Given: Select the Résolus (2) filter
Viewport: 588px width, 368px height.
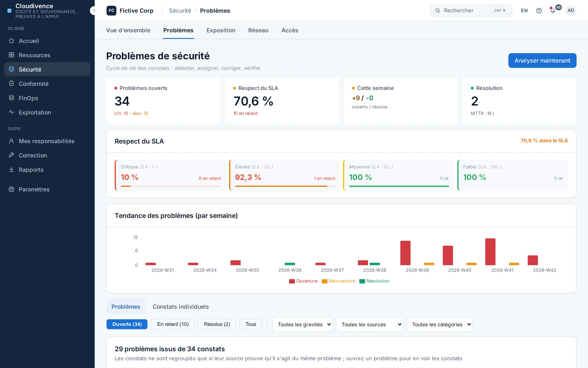Looking at the screenshot, I should coord(217,324).
